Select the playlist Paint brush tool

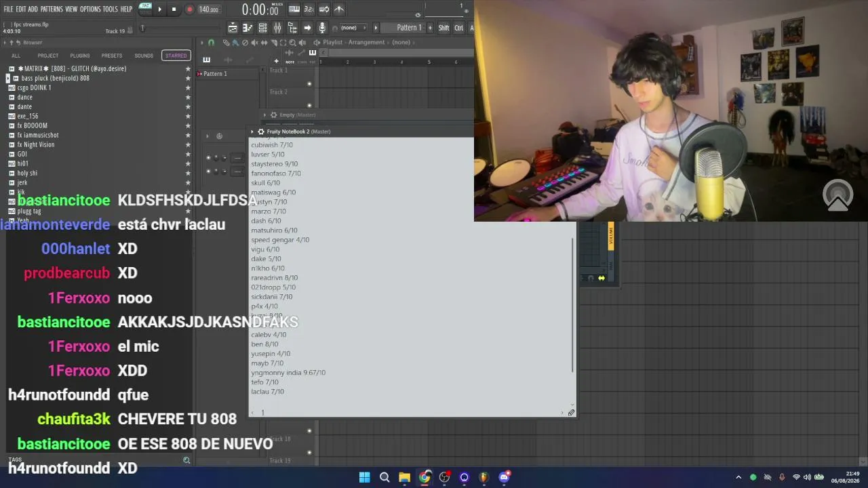[x=235, y=43]
